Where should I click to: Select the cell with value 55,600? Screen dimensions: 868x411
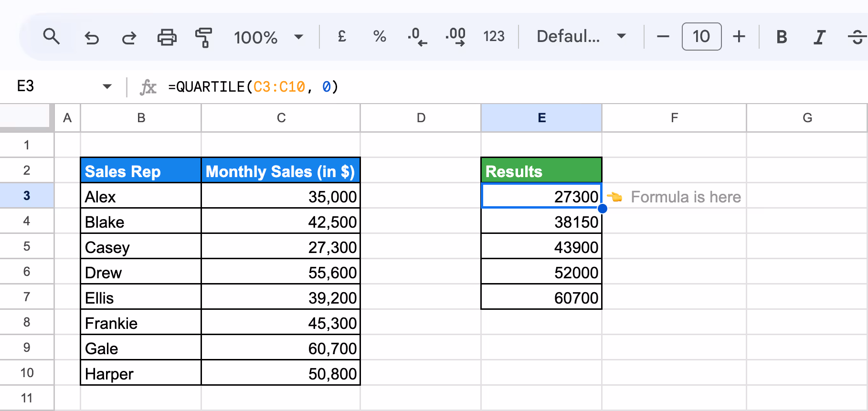tap(281, 272)
